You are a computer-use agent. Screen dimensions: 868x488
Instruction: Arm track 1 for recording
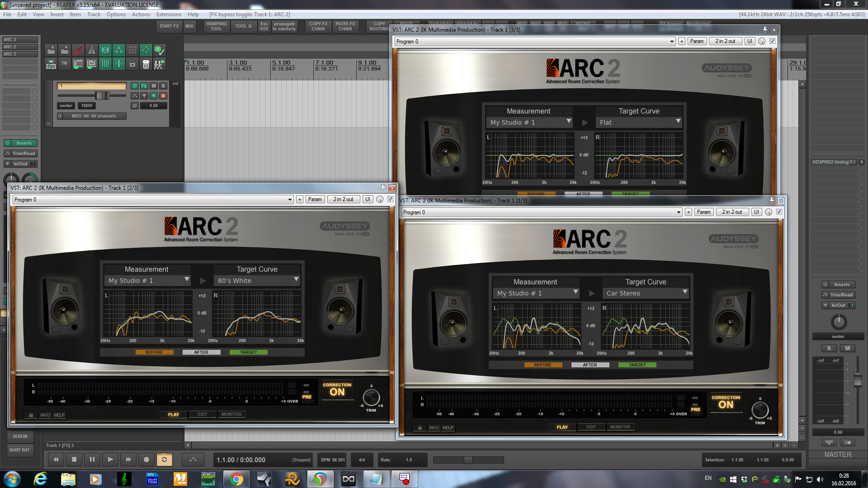pyautogui.click(x=163, y=96)
